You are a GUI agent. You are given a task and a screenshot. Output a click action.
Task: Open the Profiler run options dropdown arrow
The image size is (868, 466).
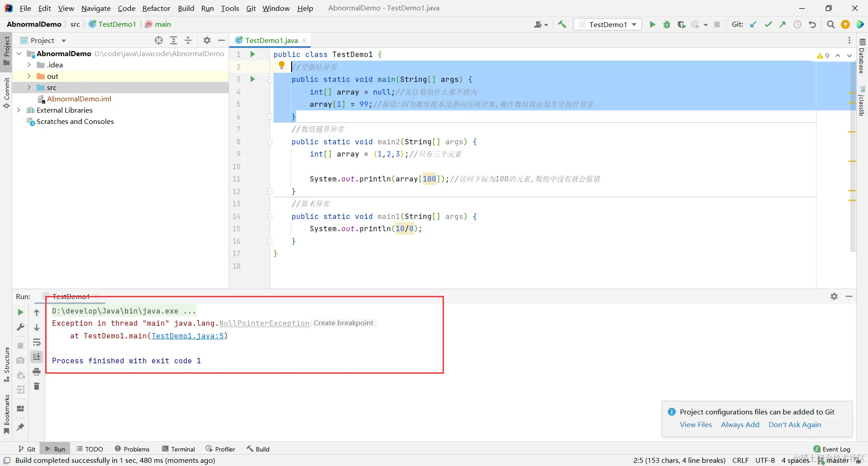(x=705, y=25)
